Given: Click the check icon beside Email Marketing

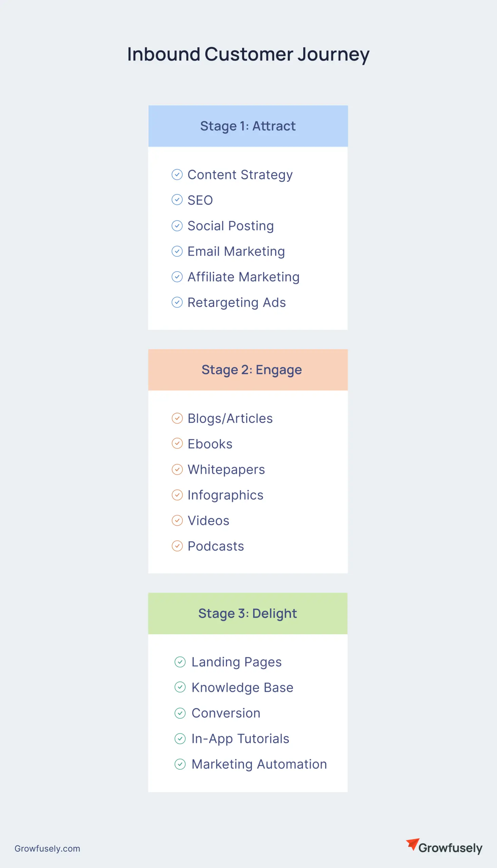Looking at the screenshot, I should (x=177, y=251).
